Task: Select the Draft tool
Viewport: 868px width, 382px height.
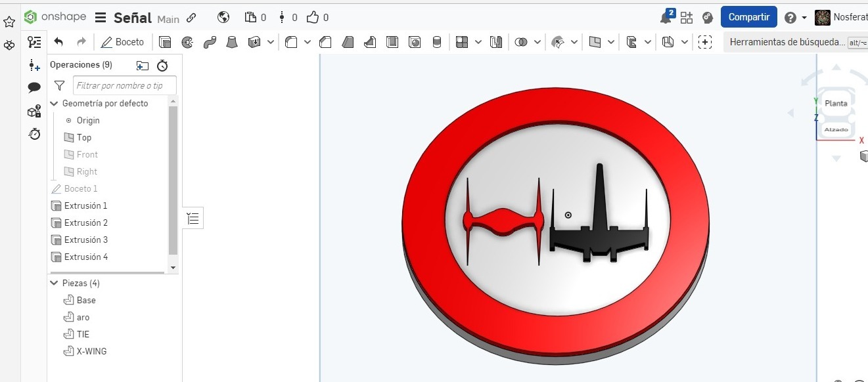Action: 348,42
